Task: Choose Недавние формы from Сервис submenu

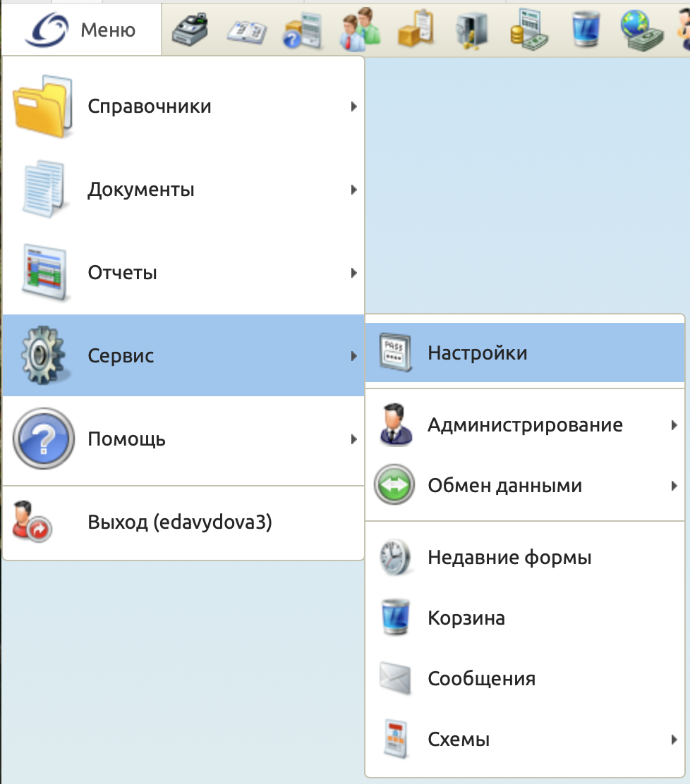Action: [509, 558]
